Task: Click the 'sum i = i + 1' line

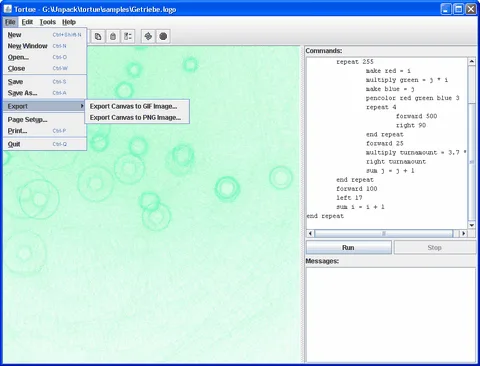Action: point(360,207)
